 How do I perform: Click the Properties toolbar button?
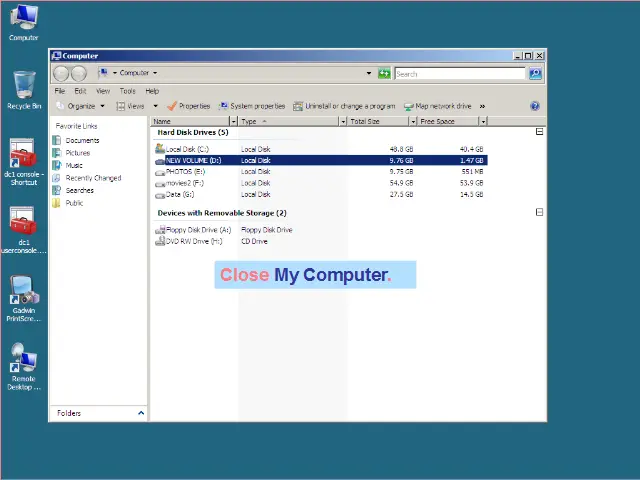coord(189,106)
